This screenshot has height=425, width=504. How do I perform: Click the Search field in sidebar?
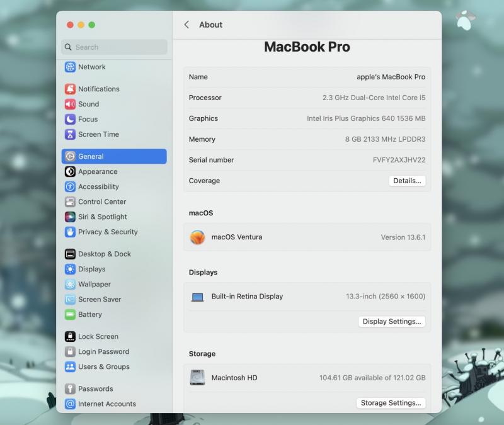point(114,47)
